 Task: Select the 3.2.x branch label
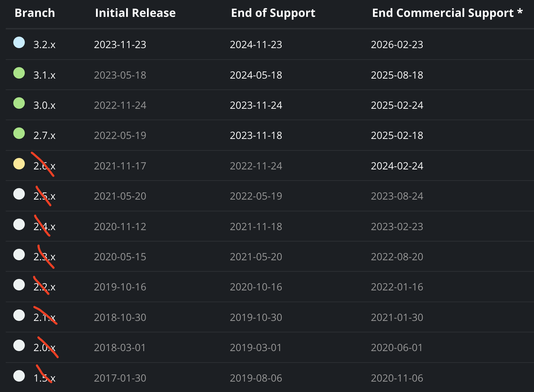[45, 45]
